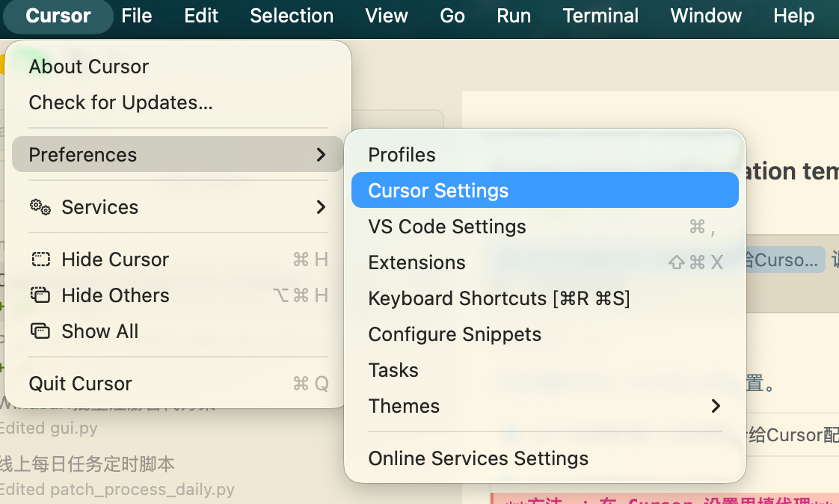Click About Cursor
Image resolution: width=839 pixels, height=504 pixels.
[88, 67]
